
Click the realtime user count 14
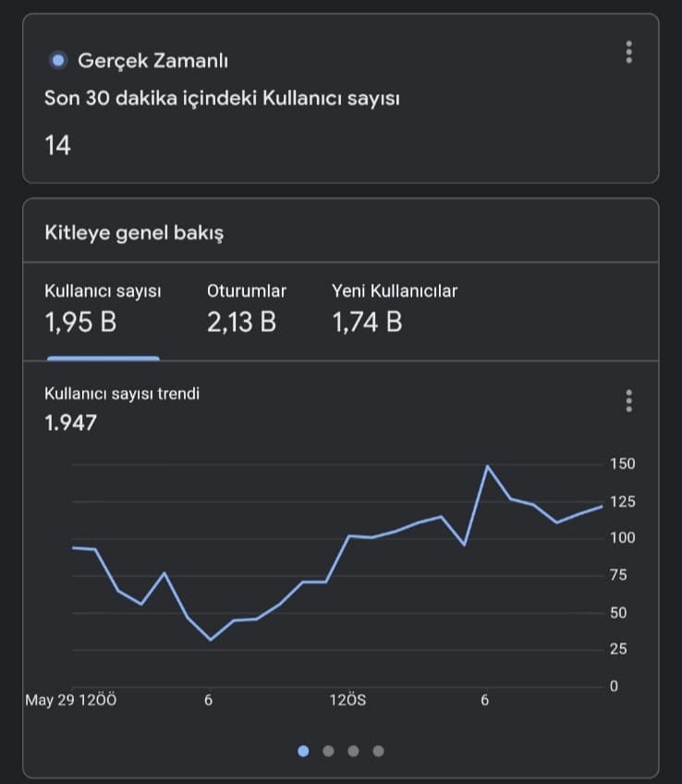point(57,145)
